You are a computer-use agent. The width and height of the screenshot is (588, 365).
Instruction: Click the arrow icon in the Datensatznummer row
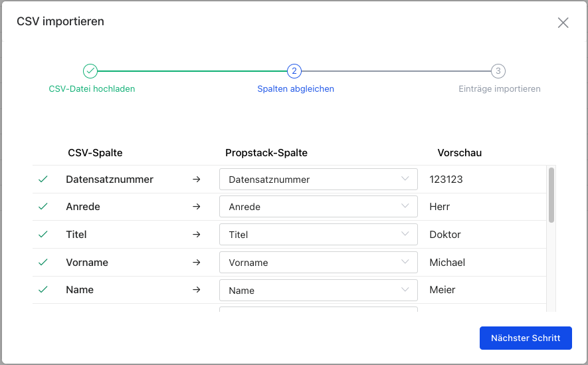[x=197, y=180]
